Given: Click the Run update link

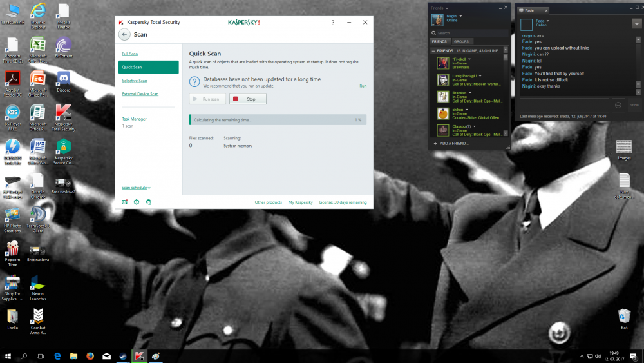Looking at the screenshot, I should point(363,86).
